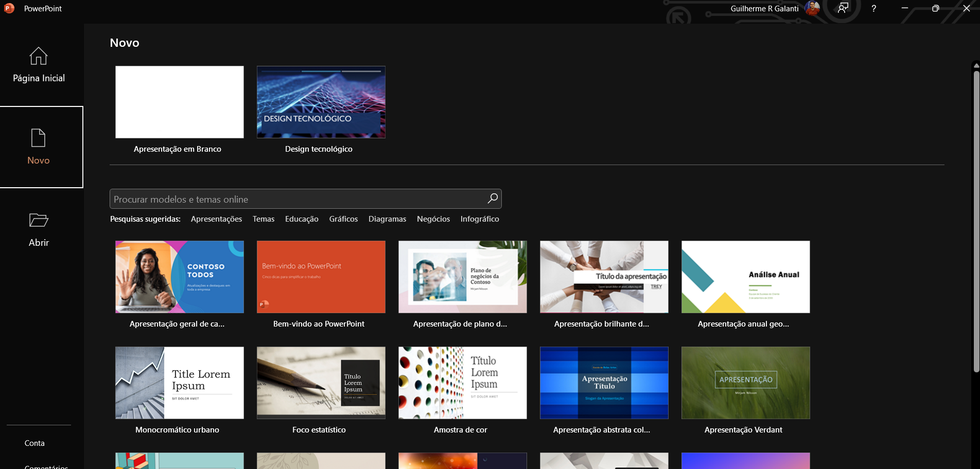The width and height of the screenshot is (980, 469).
Task: Click the Apresentação em Branco label
Action: pos(178,149)
